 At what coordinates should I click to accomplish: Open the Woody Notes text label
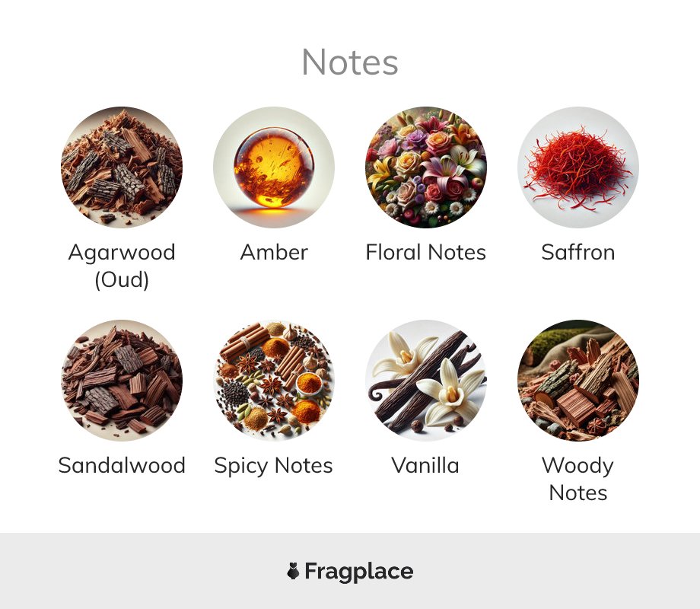pos(578,479)
